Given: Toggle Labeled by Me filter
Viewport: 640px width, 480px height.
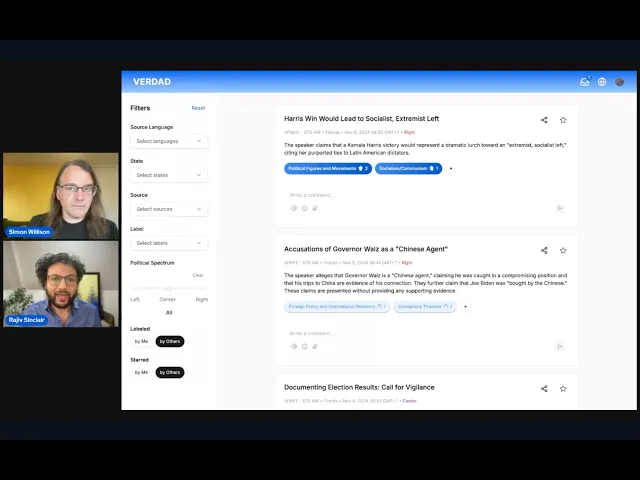Looking at the screenshot, I should [x=141, y=341].
